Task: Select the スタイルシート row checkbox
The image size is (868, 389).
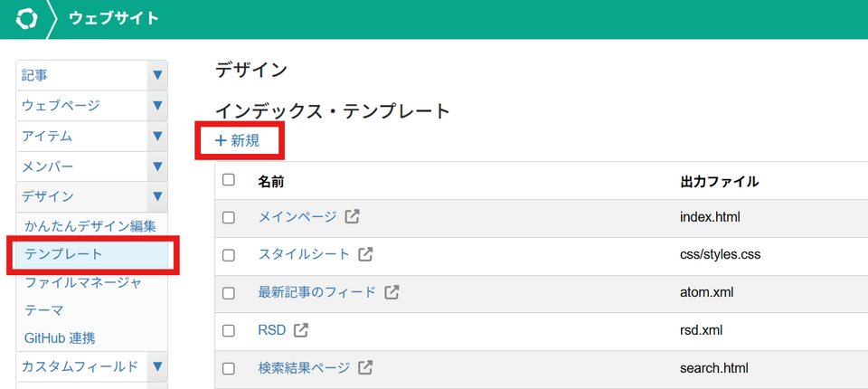Action: [x=229, y=255]
